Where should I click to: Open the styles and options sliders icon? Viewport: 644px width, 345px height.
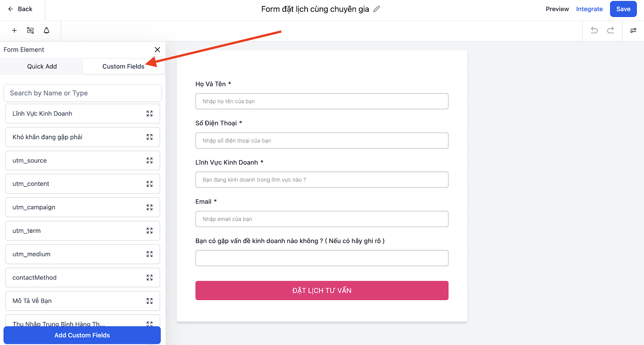pos(633,31)
